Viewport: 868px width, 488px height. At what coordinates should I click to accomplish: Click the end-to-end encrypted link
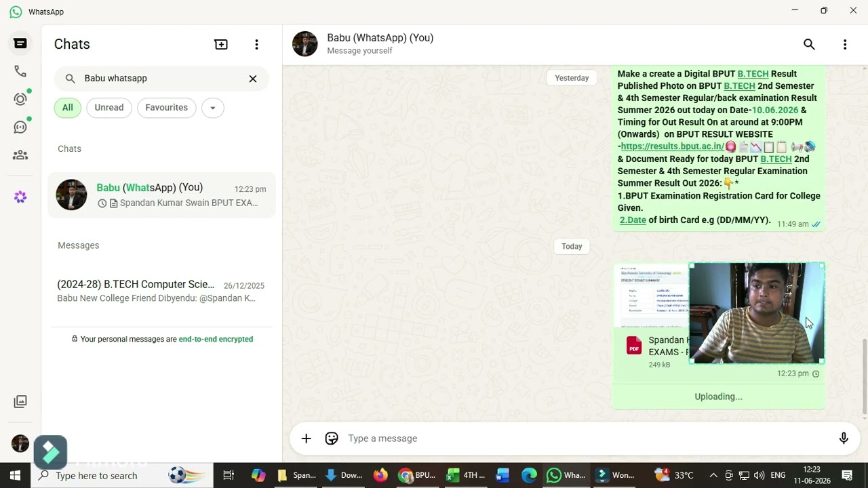point(216,340)
